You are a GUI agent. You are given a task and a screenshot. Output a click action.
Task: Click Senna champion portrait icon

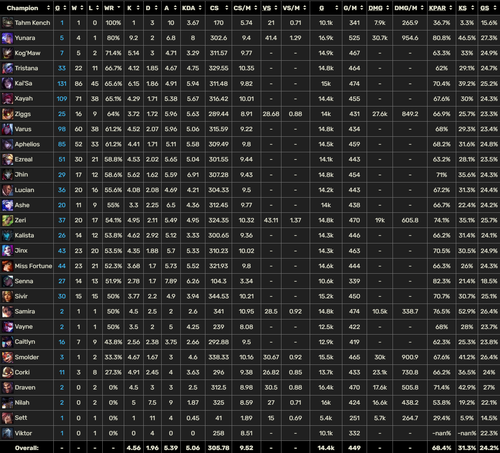[x=7, y=281]
